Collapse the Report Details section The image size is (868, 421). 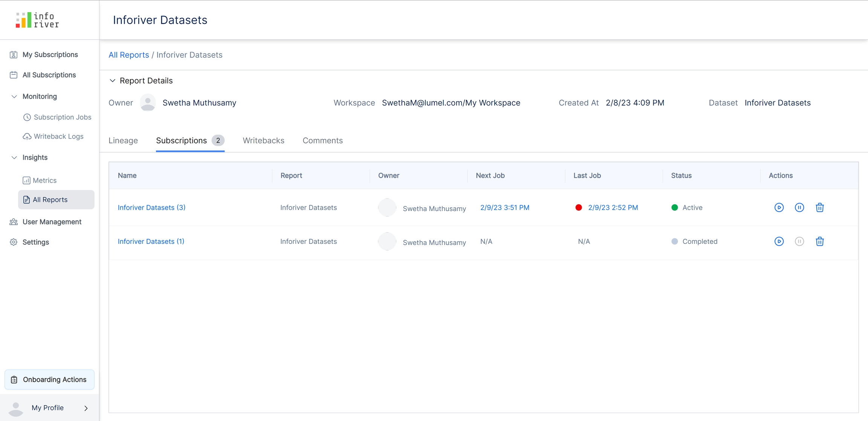click(112, 81)
